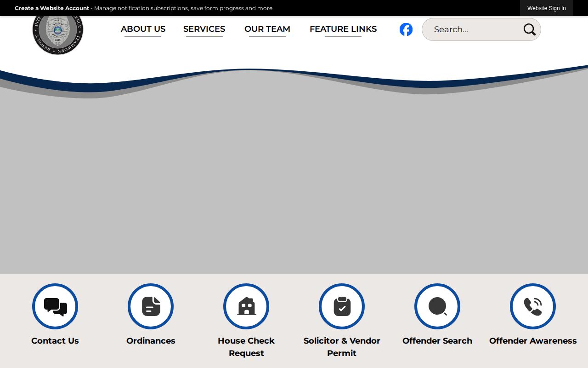The image size is (588, 368).
Task: Open the Ordinances document icon
Action: click(x=151, y=306)
